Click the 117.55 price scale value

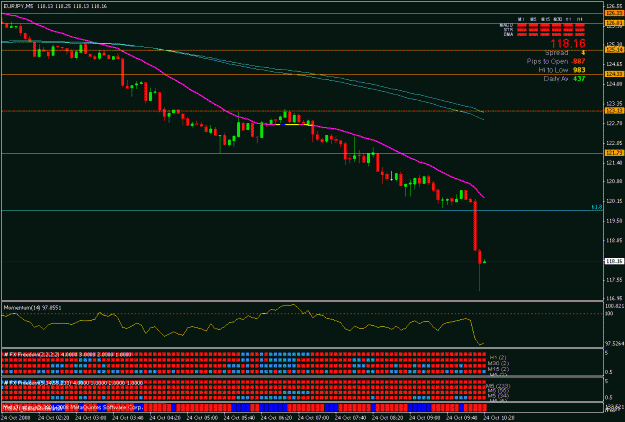pyautogui.click(x=614, y=280)
